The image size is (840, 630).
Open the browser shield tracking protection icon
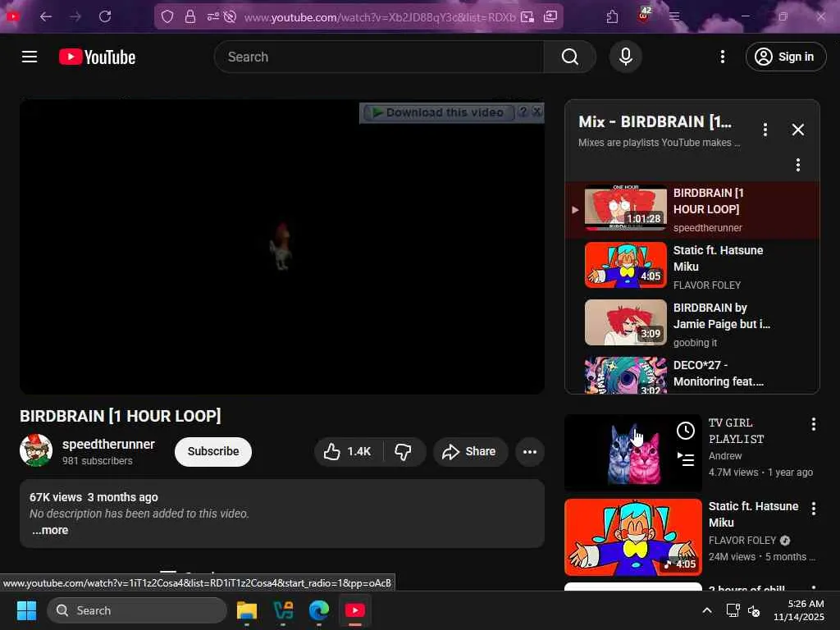pyautogui.click(x=167, y=17)
